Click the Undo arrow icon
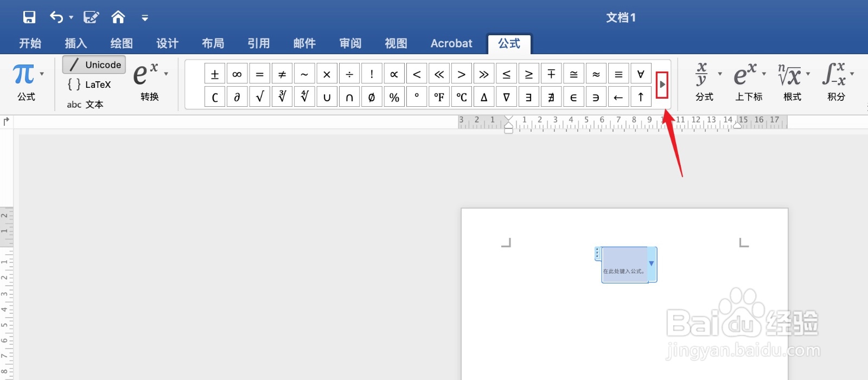The height and width of the screenshot is (380, 868). point(56,17)
